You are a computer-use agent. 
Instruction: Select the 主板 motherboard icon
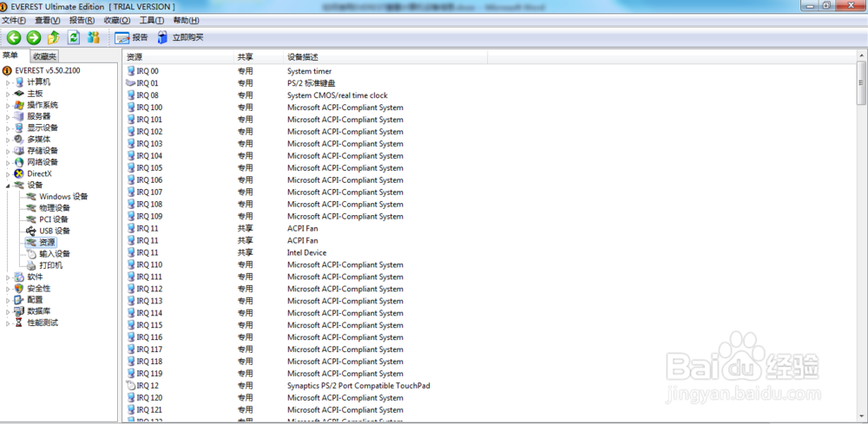[19, 94]
